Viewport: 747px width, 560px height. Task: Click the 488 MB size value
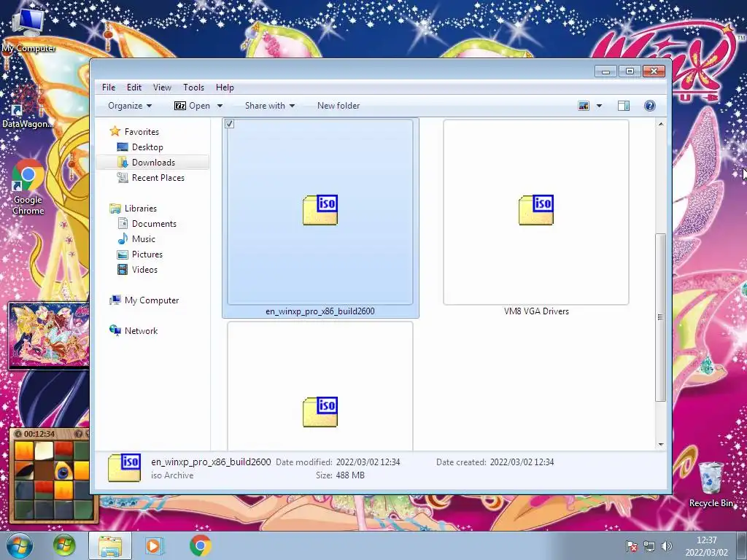click(x=350, y=475)
